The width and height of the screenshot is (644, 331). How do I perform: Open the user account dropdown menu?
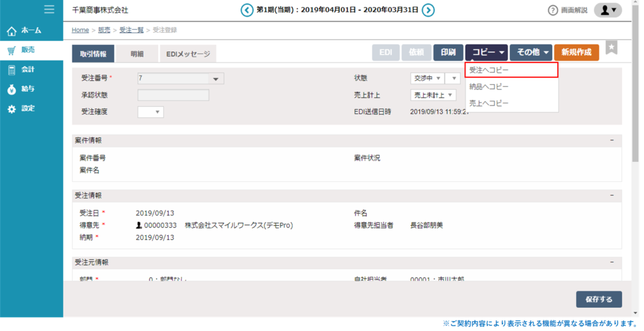[x=608, y=10]
